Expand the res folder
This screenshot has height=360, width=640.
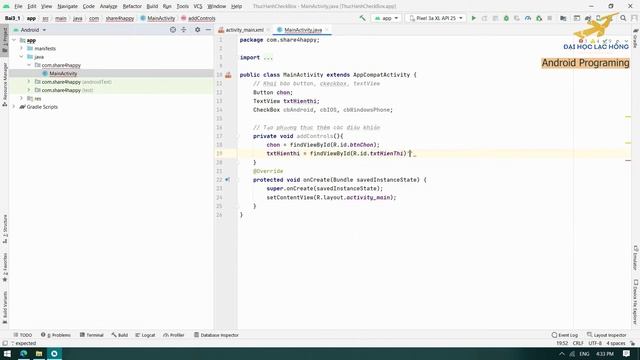[22, 98]
